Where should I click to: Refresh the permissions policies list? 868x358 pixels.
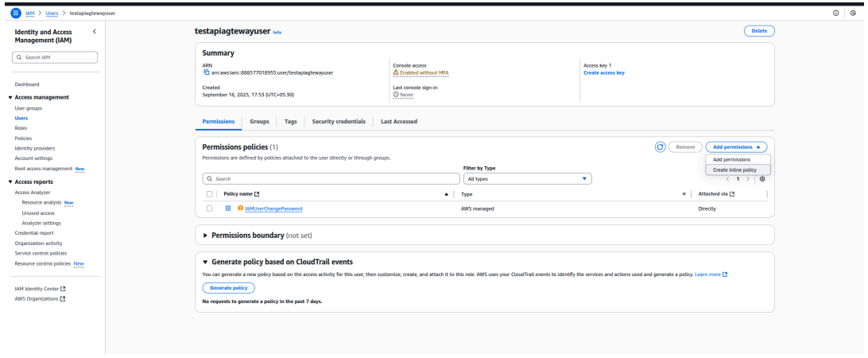[x=661, y=147]
